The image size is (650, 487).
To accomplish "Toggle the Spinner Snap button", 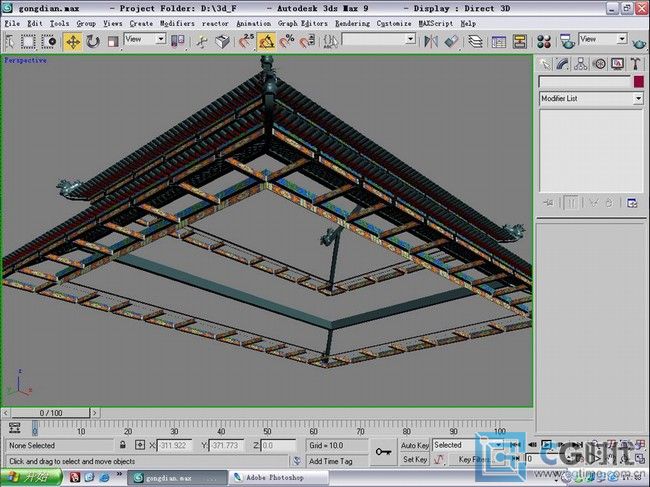I will coord(307,41).
